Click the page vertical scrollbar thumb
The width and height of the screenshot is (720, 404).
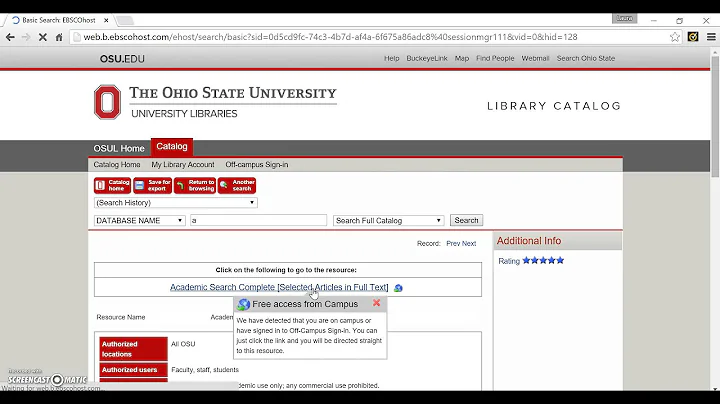pyautogui.click(x=715, y=117)
